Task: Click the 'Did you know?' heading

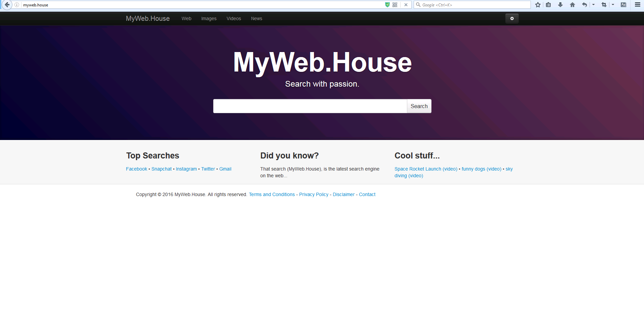Action: [289, 155]
